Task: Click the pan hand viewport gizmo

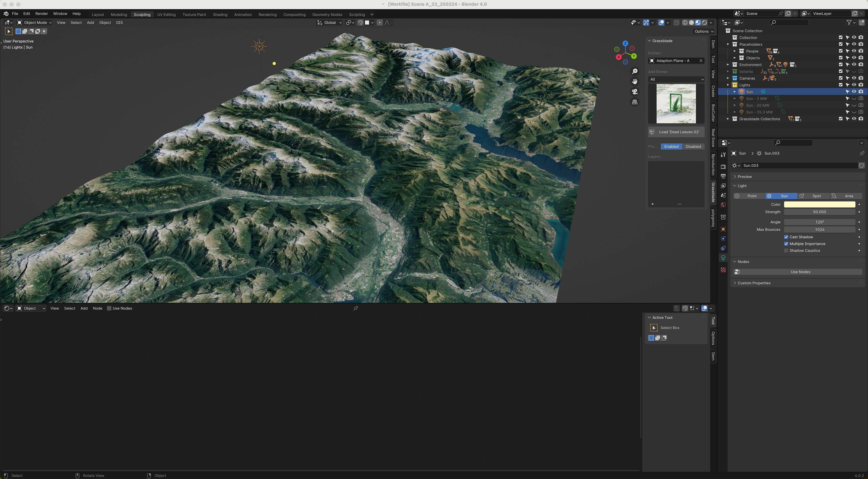Action: (x=635, y=82)
